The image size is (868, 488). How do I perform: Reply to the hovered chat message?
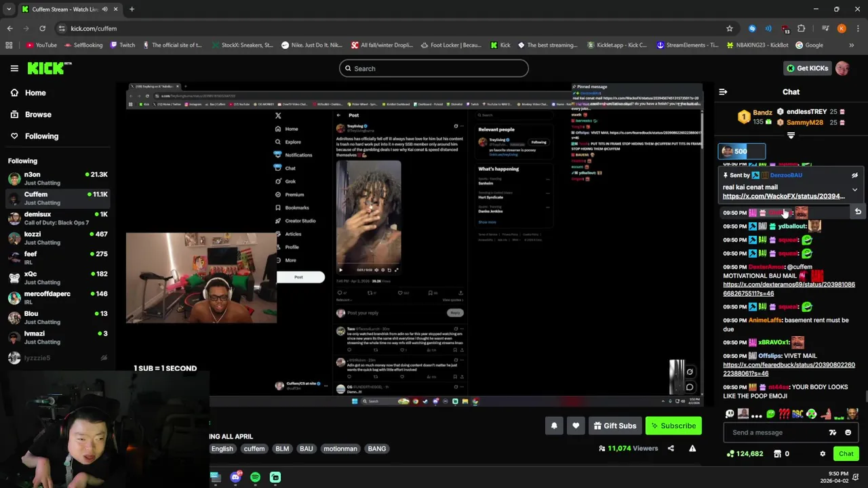point(858,212)
